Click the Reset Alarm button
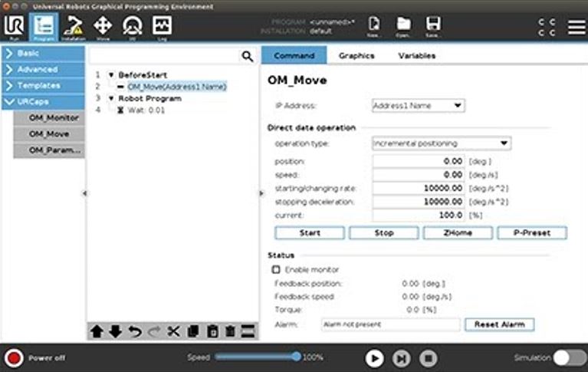 click(x=499, y=324)
